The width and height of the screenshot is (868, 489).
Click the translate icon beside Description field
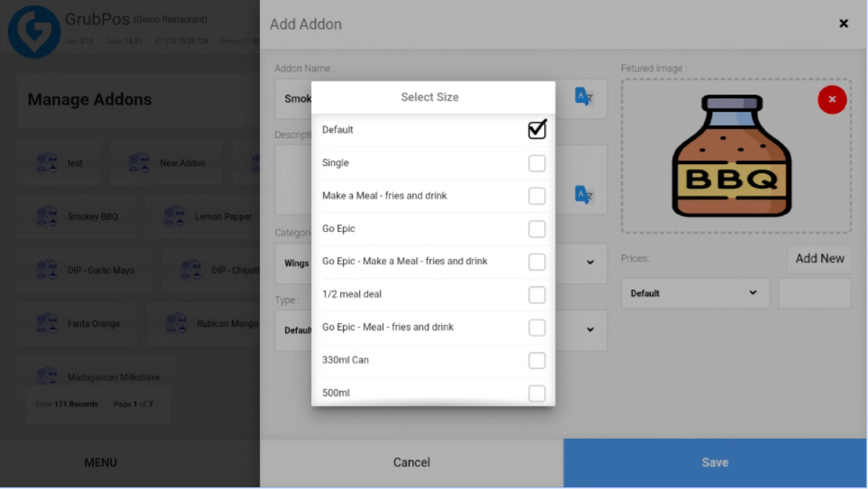point(584,195)
